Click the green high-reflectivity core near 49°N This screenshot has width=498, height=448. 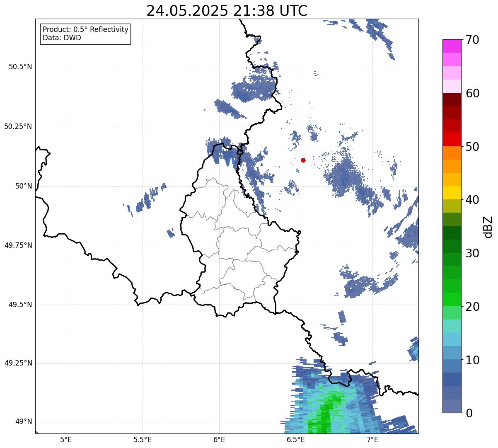pos(325,412)
